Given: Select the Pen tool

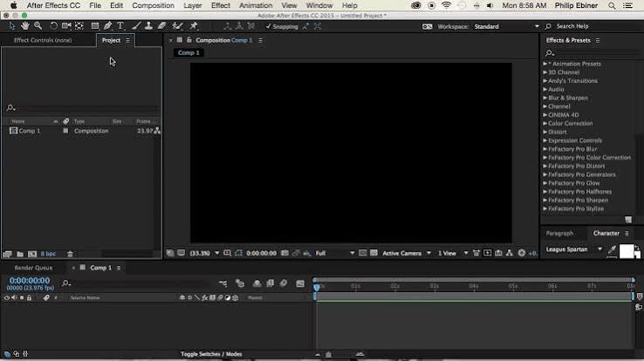Looking at the screenshot, I should 107,26.
